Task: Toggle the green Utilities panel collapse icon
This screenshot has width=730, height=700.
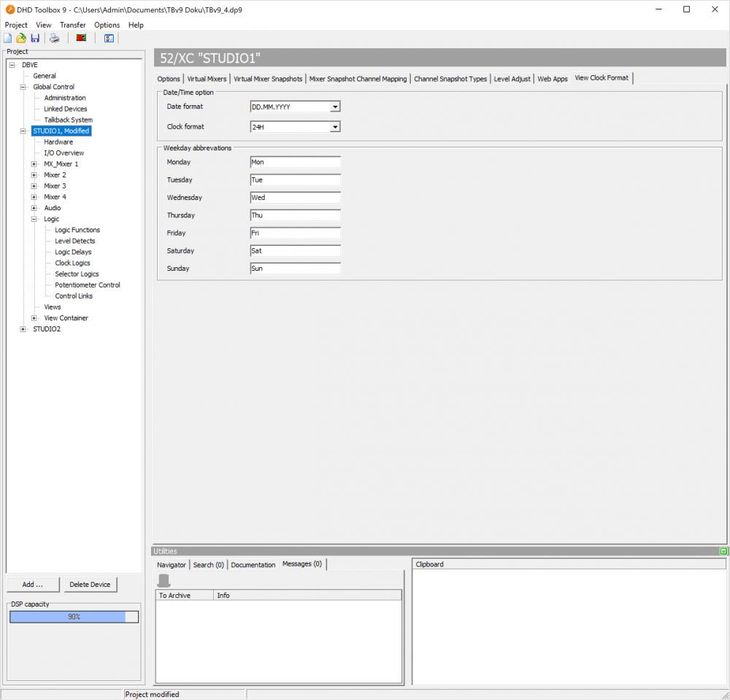Action: pyautogui.click(x=723, y=551)
